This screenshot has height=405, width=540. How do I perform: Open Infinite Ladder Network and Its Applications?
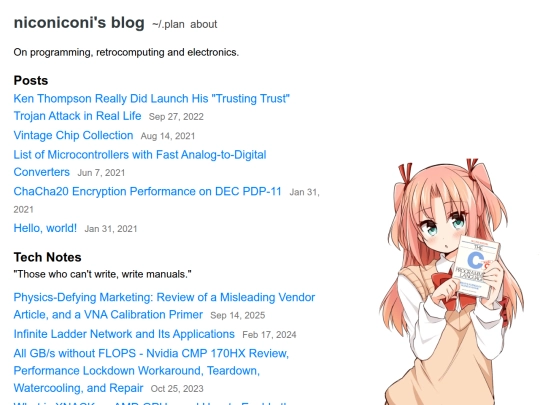(124, 334)
